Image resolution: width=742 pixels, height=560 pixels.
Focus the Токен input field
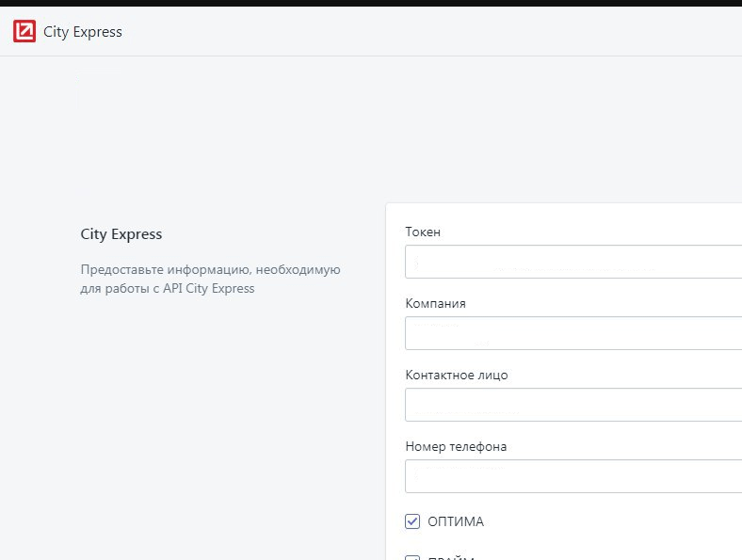(x=573, y=262)
